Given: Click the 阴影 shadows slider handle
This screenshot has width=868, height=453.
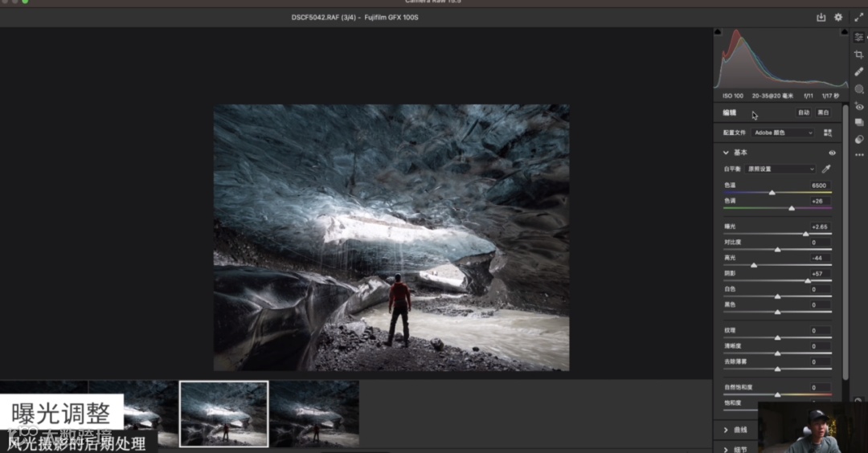Looking at the screenshot, I should click(x=808, y=281).
